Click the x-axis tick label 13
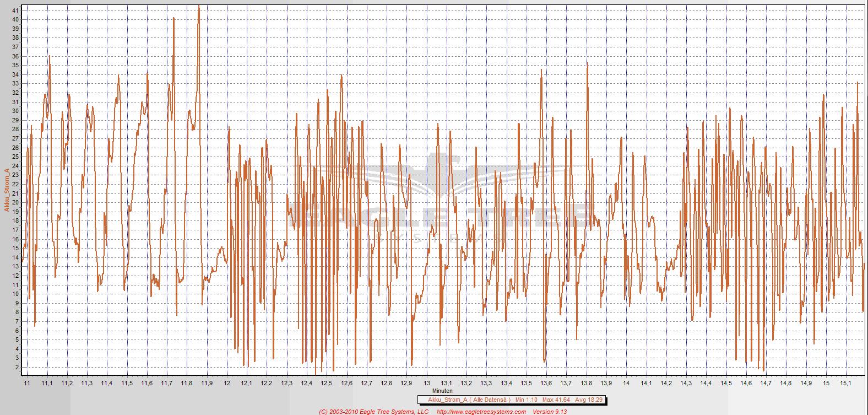This screenshot has width=868, height=415. coord(427,383)
